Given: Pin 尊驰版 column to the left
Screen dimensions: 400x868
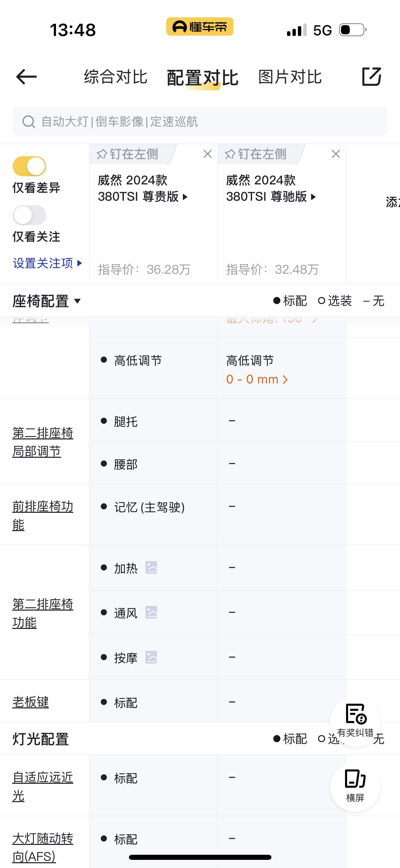Looking at the screenshot, I should tap(256, 154).
